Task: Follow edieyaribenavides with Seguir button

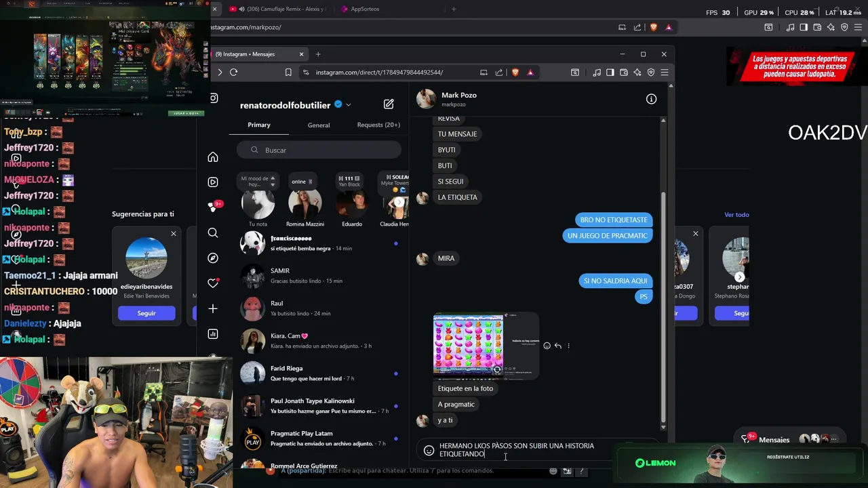Action: coord(146,313)
